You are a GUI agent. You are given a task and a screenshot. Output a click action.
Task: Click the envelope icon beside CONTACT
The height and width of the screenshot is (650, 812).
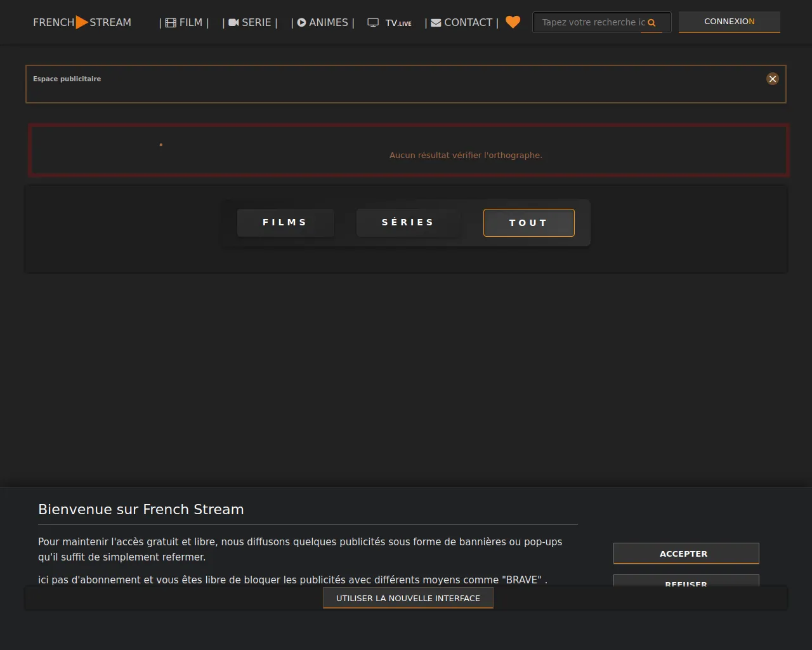click(436, 23)
